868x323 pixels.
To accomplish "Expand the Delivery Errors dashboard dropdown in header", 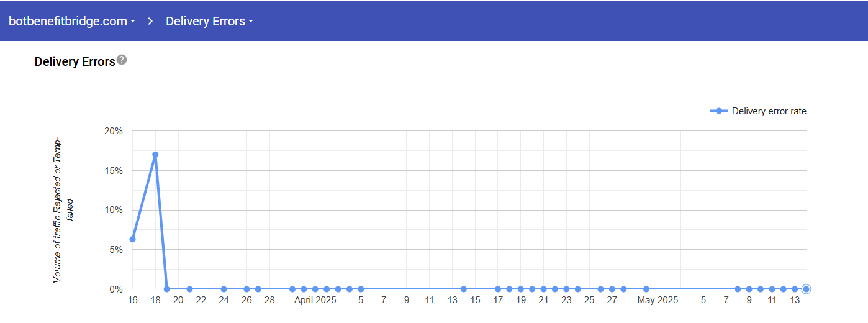I will [x=209, y=21].
